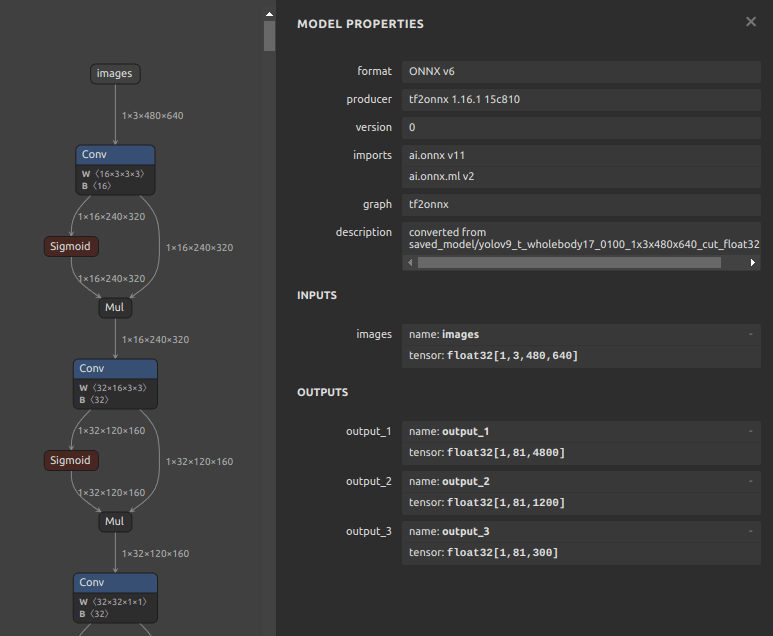The height and width of the screenshot is (636, 773).
Task: Collapse the images input entry toggle
Action: [x=750, y=334]
